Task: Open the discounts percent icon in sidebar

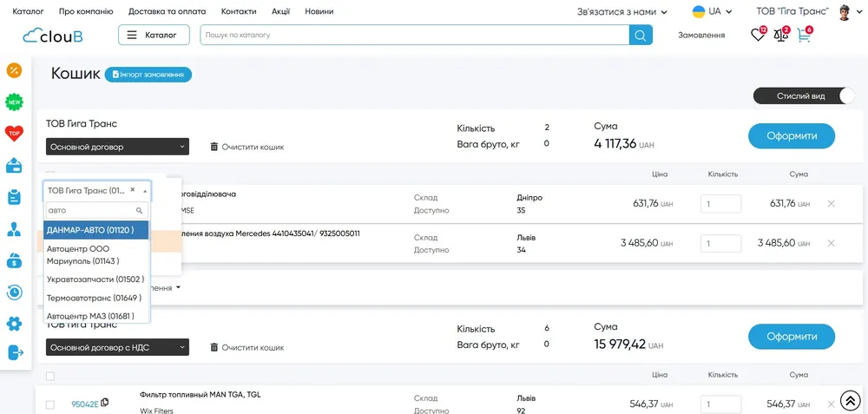Action: (15, 70)
